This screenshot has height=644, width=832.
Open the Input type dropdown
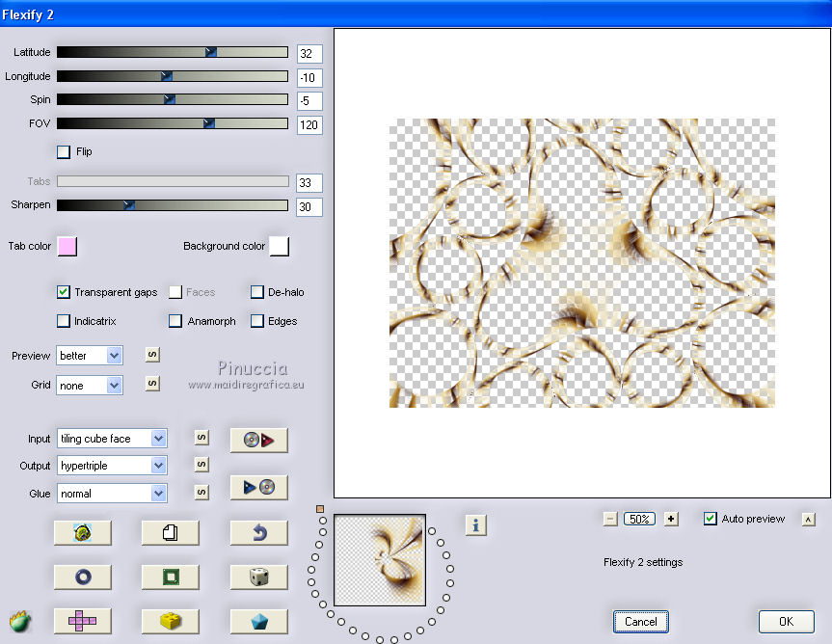(112, 439)
